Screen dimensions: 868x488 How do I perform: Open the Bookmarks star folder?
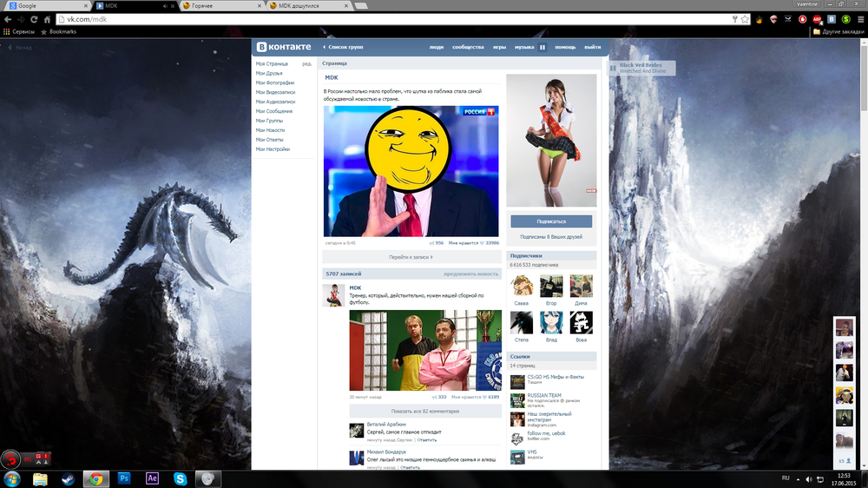click(x=58, y=31)
